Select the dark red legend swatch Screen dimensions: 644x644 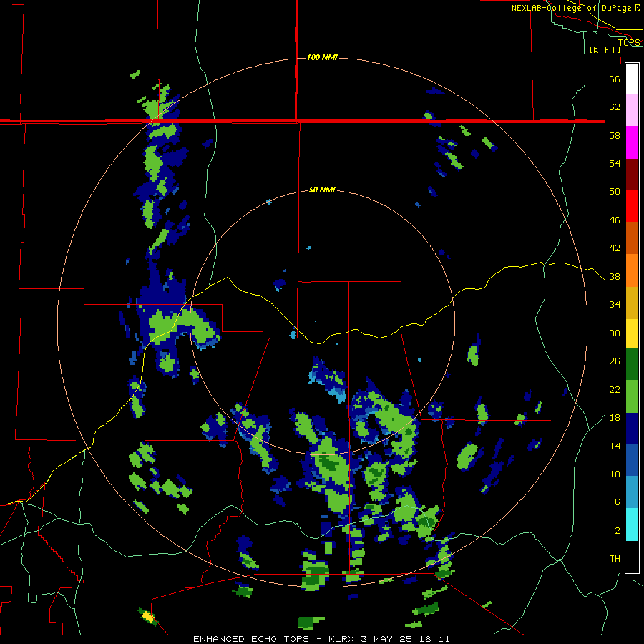point(632,174)
